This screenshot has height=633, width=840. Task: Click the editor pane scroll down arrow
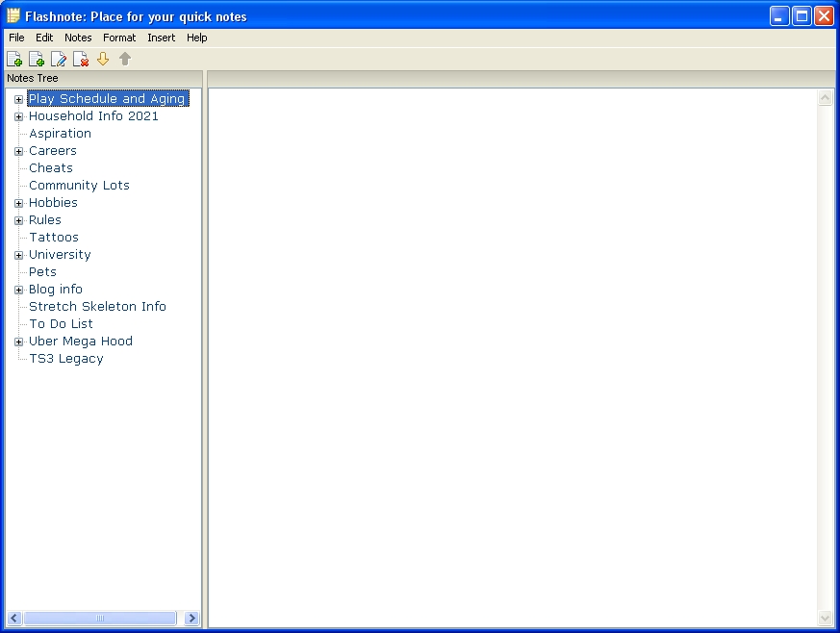click(x=825, y=619)
